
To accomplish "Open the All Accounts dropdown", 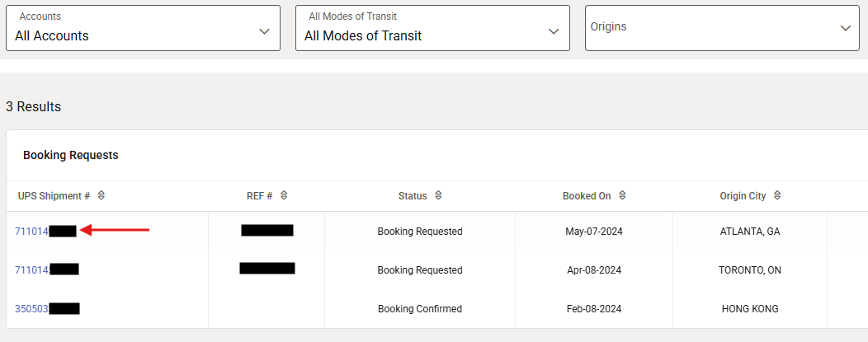I will pyautogui.click(x=143, y=28).
